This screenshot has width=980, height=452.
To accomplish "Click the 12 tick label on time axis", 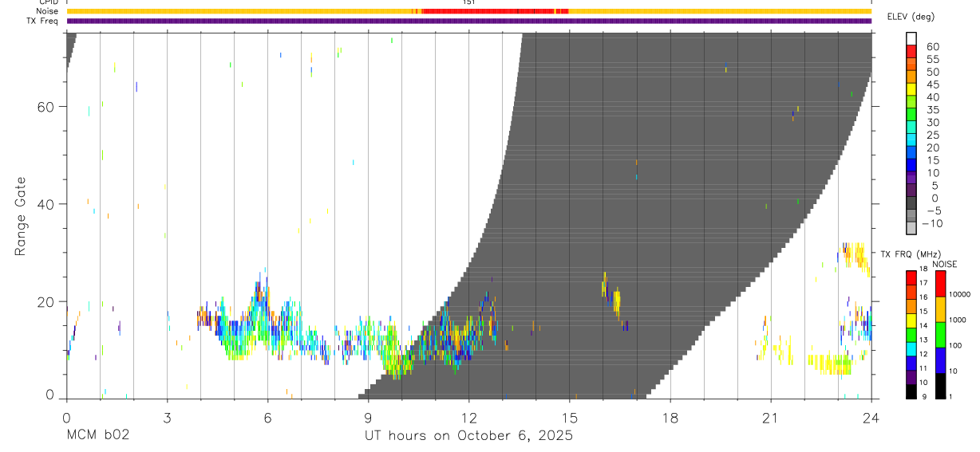I will click(468, 418).
